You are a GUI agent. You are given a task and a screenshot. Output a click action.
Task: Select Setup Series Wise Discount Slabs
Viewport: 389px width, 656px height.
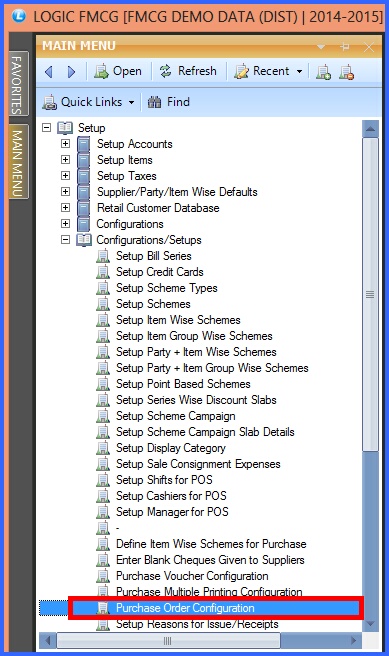196,400
